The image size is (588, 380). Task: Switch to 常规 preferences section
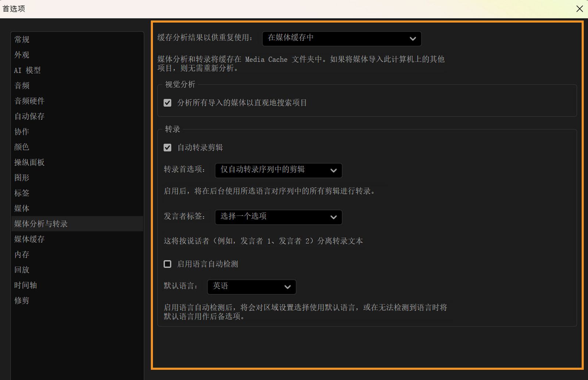22,39
